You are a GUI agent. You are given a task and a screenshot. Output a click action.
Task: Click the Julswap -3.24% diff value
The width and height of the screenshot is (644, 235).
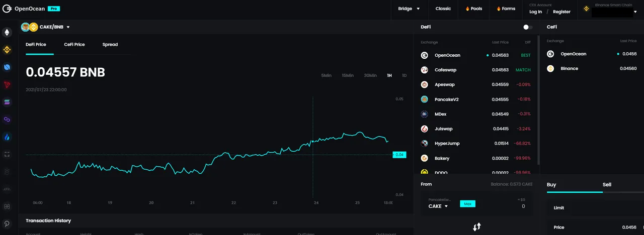point(523,129)
